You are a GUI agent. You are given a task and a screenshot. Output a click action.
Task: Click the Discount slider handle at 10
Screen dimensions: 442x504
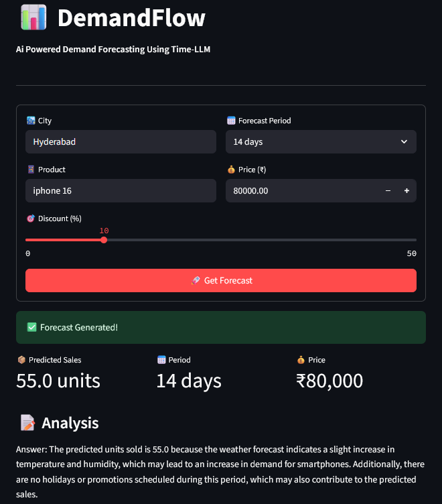104,240
